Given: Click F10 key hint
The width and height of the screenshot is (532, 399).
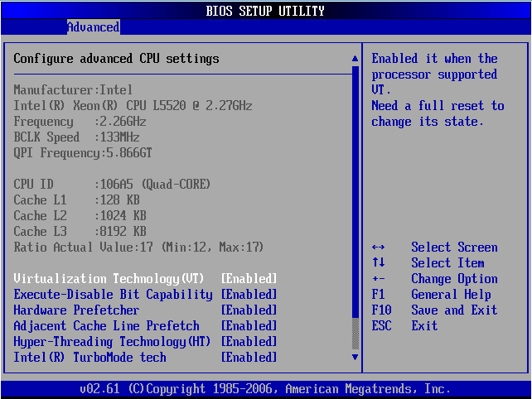Looking at the screenshot, I should (382, 310).
